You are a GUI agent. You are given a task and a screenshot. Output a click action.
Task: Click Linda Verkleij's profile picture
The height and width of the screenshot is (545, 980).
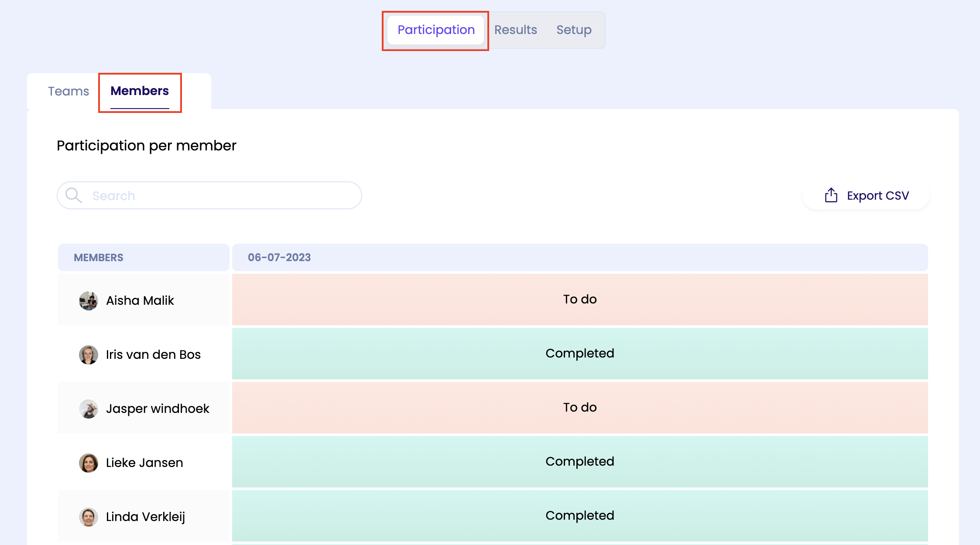(88, 517)
